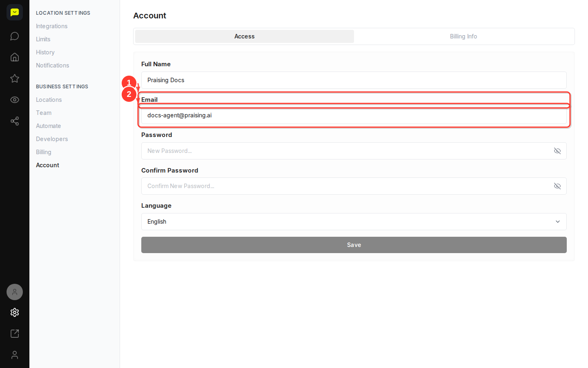Viewport: 588px width, 368px height.
Task: Click the Save button
Action: (354, 245)
